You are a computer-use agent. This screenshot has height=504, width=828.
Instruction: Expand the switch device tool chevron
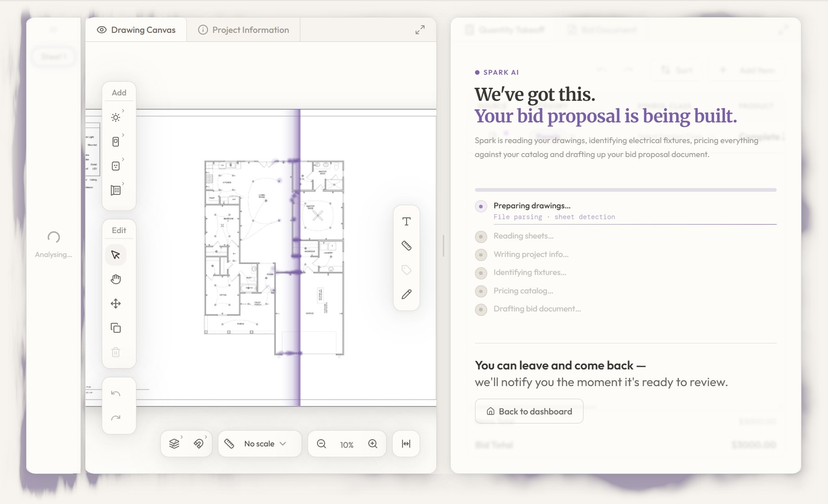(122, 134)
